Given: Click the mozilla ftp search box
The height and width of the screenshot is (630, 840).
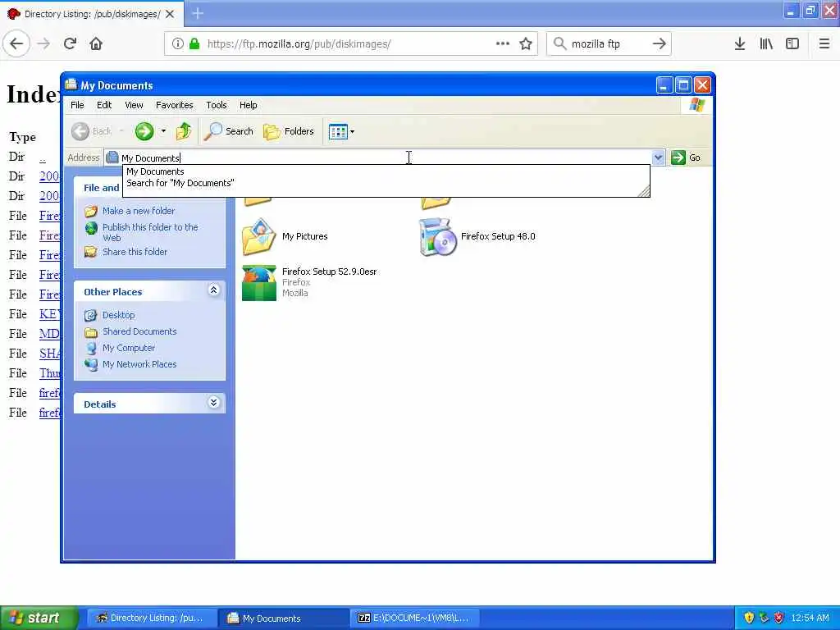Looking at the screenshot, I should click(608, 43).
